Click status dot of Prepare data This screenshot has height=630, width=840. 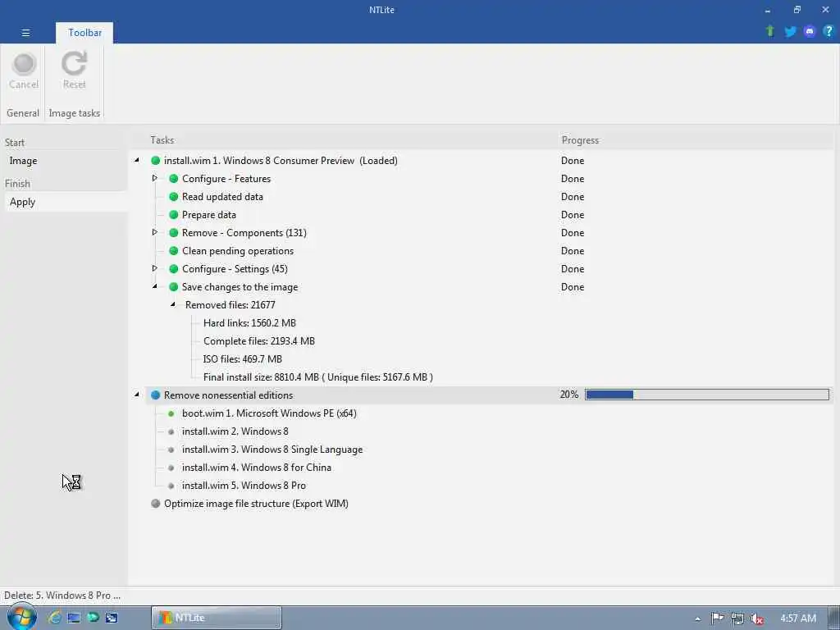point(174,215)
